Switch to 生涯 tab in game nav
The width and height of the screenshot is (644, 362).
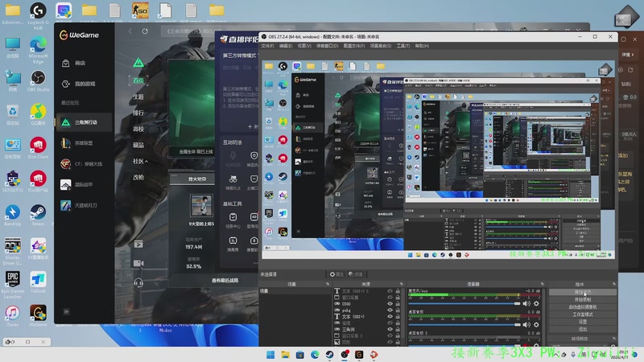(x=138, y=97)
